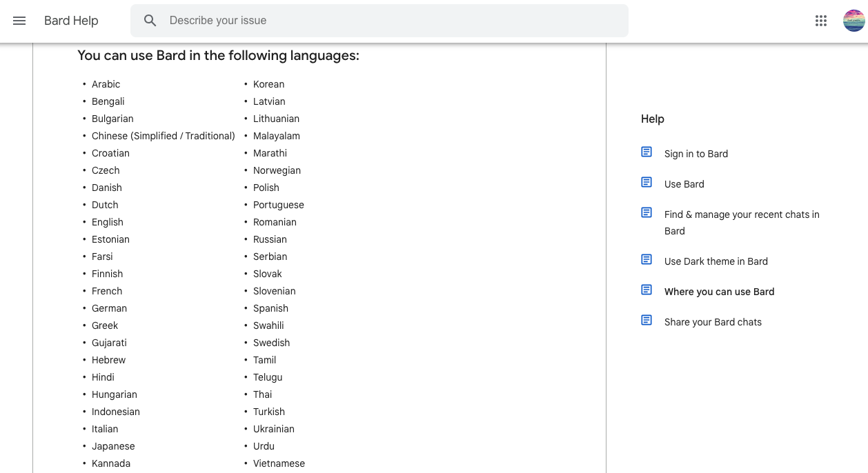Click article icon beside Use Bard
Image resolution: width=868 pixels, height=473 pixels.
(647, 182)
